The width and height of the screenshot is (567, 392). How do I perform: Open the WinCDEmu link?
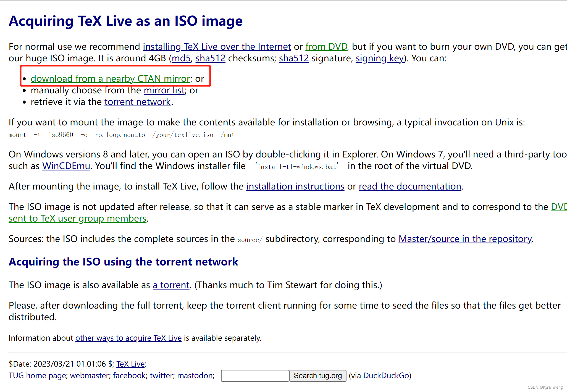coord(66,166)
